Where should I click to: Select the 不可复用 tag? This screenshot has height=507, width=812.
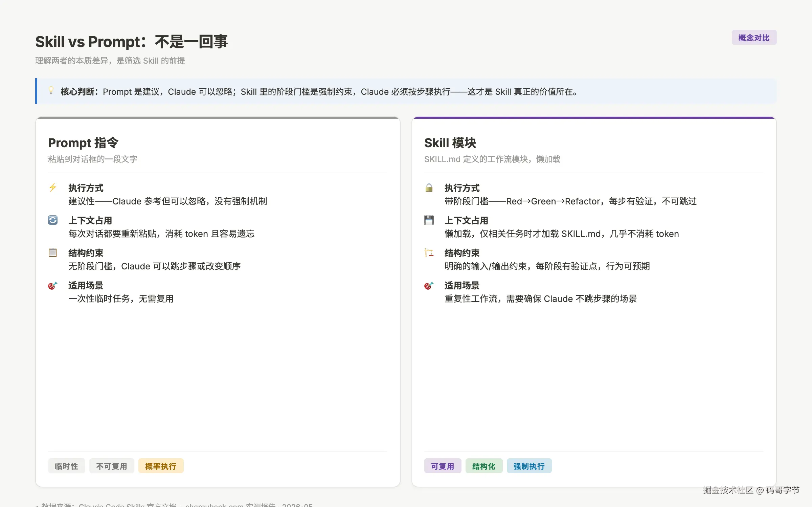click(x=112, y=466)
